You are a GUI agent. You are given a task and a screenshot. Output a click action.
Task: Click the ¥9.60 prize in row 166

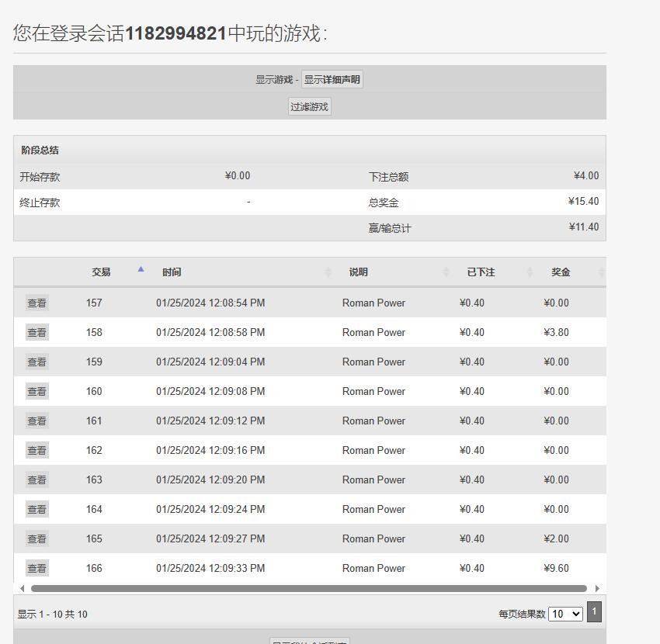[556, 568]
